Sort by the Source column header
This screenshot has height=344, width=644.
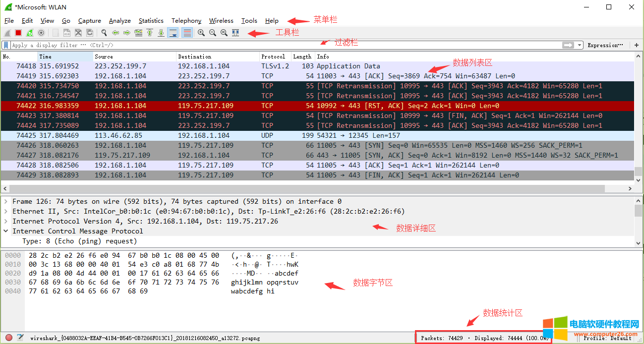(x=134, y=57)
